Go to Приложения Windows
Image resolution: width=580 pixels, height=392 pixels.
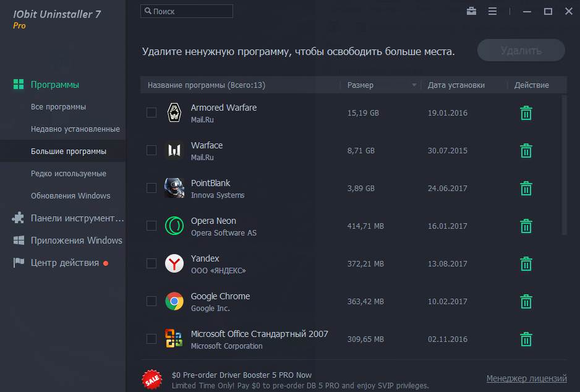tap(76, 241)
